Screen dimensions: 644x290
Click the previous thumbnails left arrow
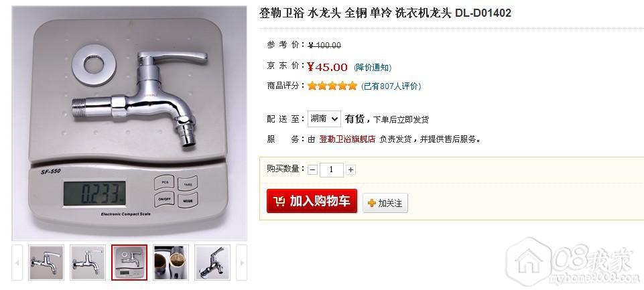17,263
